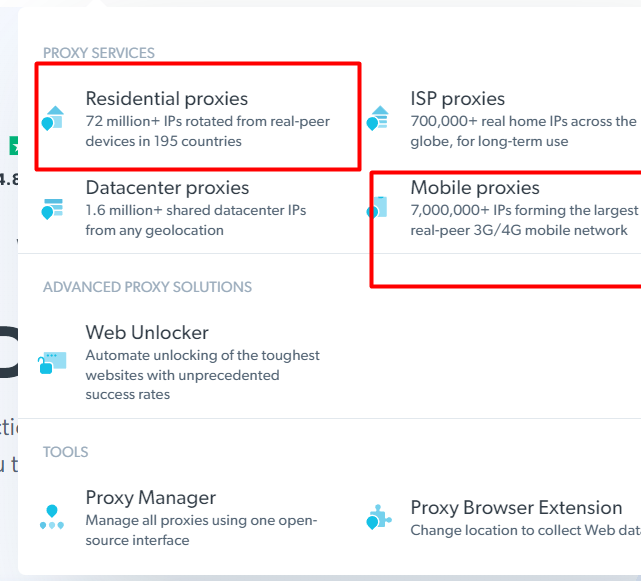
Task: Navigate to Proxy Manager title
Action: point(150,498)
